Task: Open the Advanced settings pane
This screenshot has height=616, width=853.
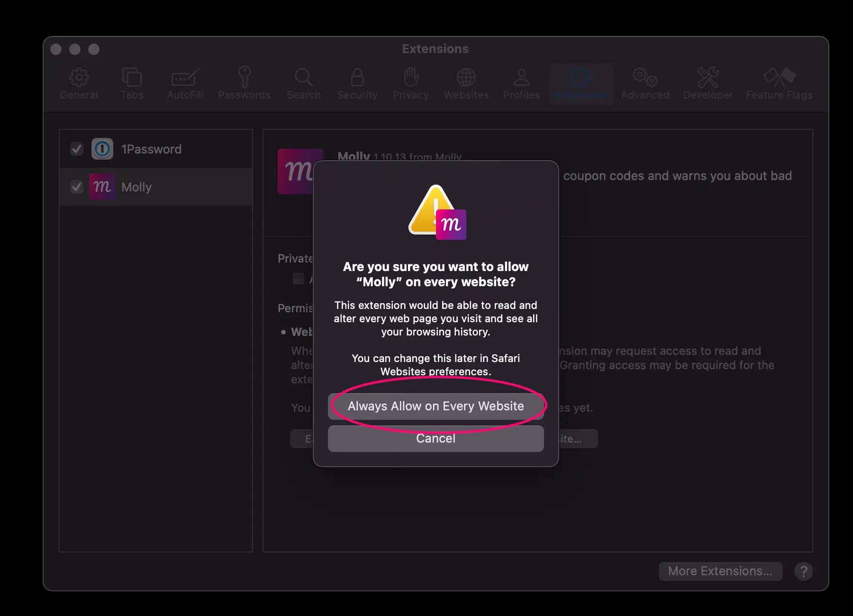Action: pos(645,83)
